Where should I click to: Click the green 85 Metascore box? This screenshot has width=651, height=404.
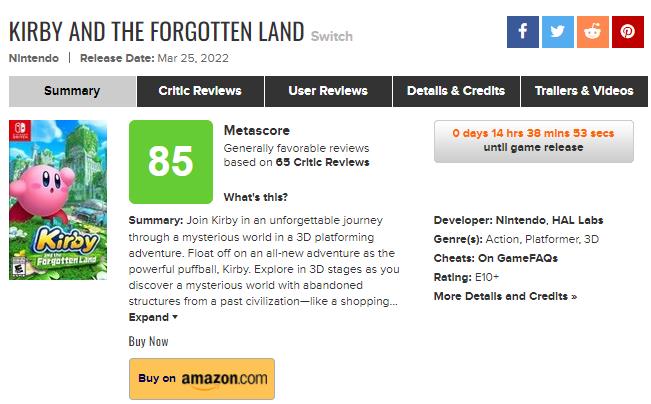point(171,162)
